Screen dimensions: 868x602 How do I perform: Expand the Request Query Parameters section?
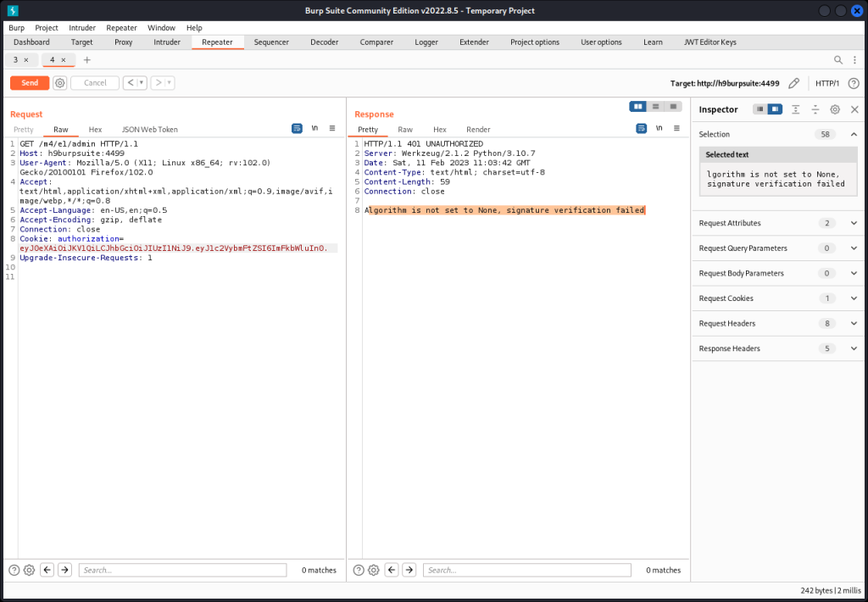(854, 248)
